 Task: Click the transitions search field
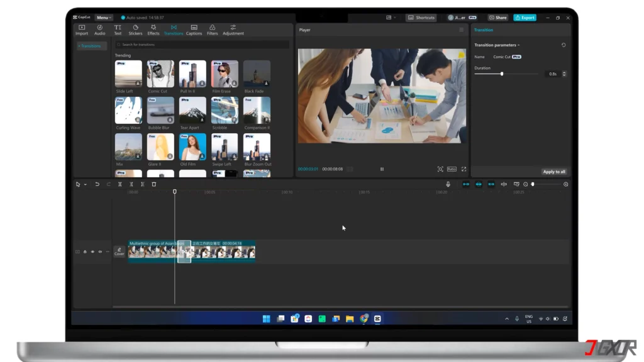(203, 45)
